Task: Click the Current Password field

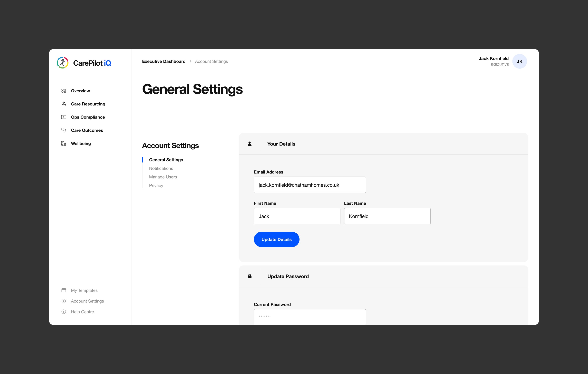Action: tap(310, 317)
